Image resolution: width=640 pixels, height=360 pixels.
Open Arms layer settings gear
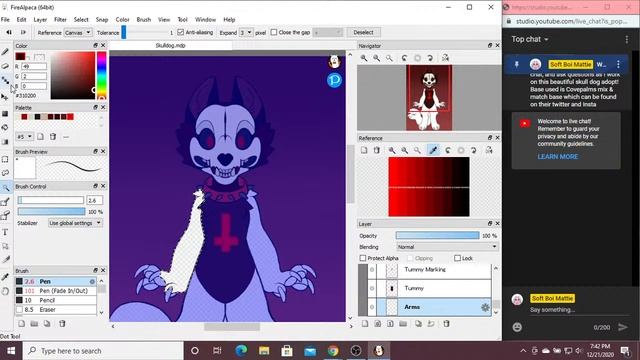point(485,307)
